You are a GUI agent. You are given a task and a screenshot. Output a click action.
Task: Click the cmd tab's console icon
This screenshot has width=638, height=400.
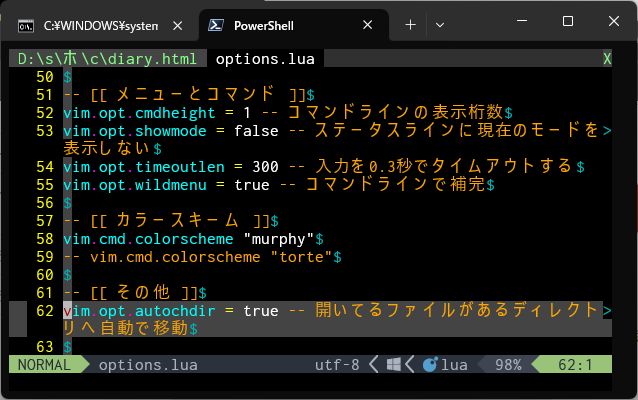point(28,23)
